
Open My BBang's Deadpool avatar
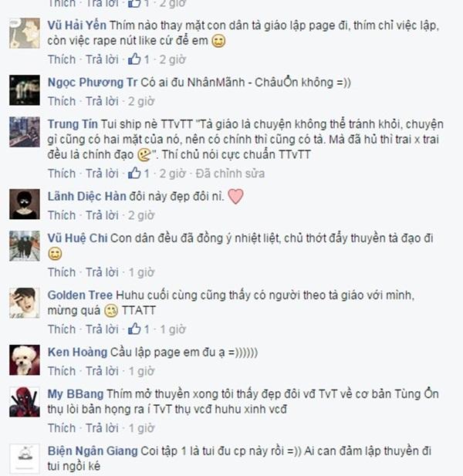(x=25, y=402)
